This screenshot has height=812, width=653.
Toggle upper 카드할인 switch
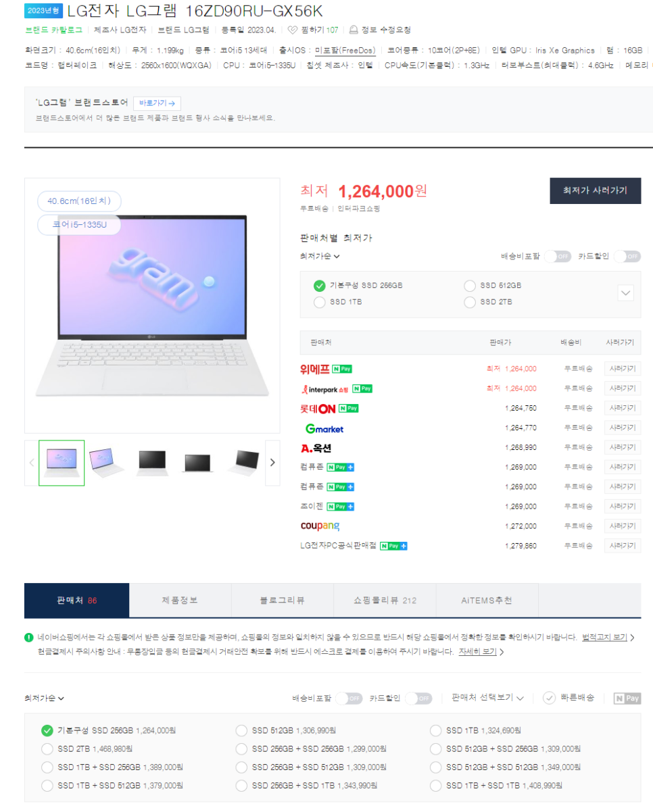627,257
